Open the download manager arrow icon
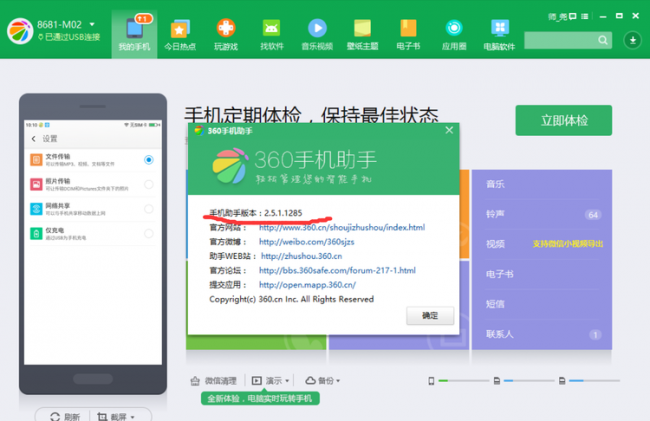 633,40
